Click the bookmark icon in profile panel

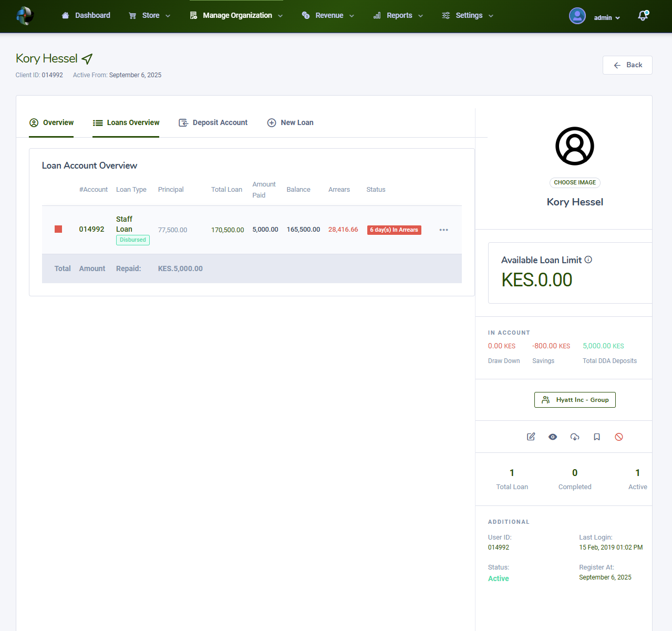[597, 437]
